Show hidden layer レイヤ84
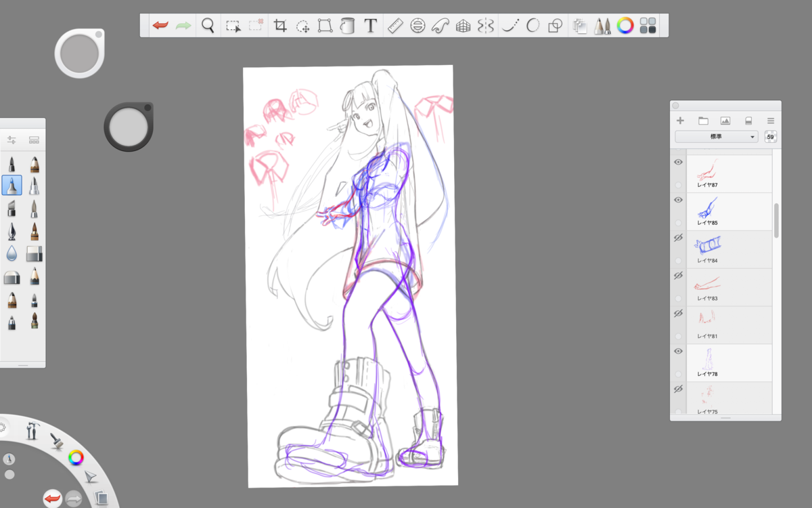Viewport: 812px width, 508px height. coord(679,238)
